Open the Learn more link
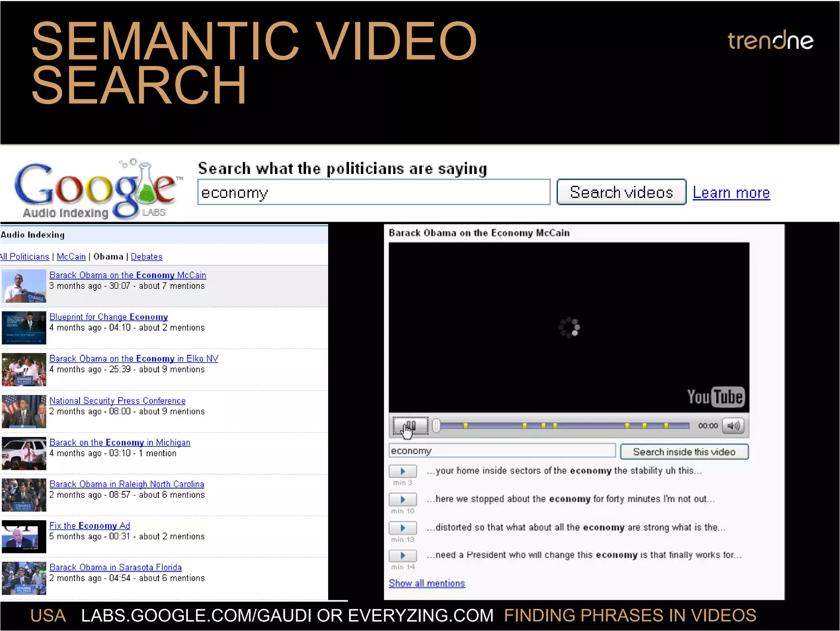This screenshot has width=840, height=631. [x=731, y=192]
